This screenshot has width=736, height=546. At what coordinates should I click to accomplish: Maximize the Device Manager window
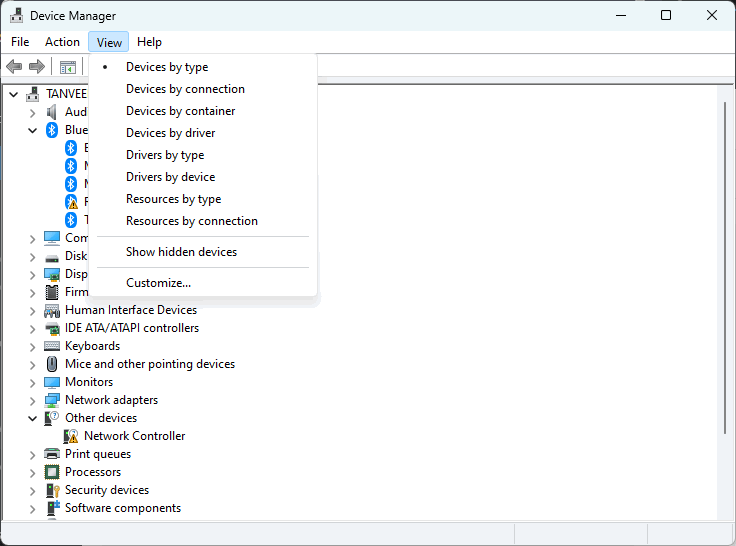coord(666,15)
